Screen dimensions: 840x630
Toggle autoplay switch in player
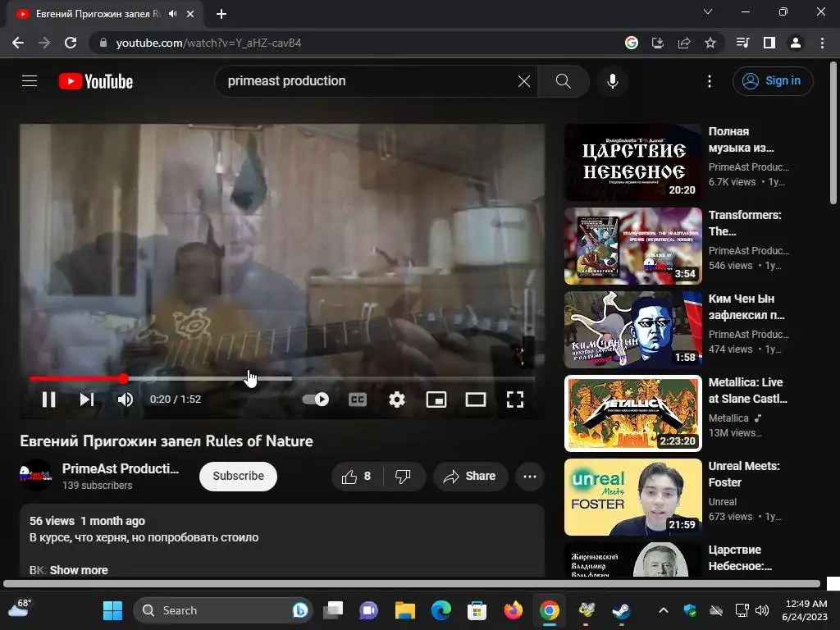tap(316, 399)
